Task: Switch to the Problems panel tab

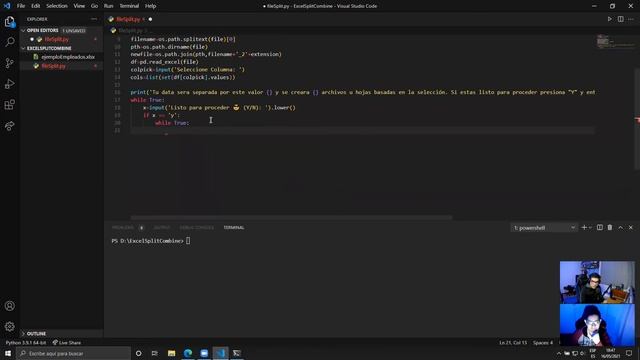Action: pos(122,227)
